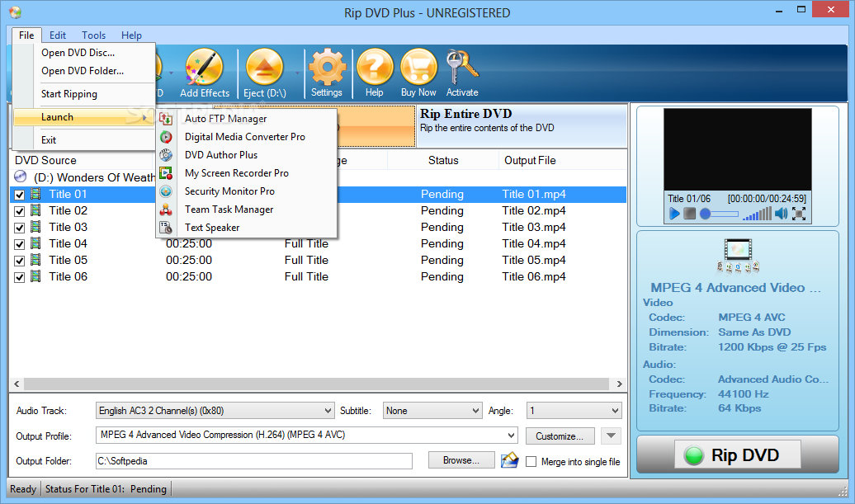Viewport: 855px width, 504px height.
Task: Uncheck the Title 06 checkbox
Action: [x=20, y=277]
